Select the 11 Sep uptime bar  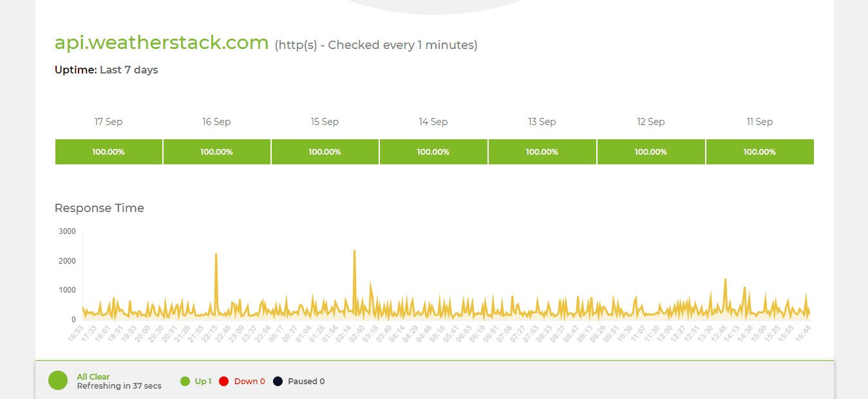[x=760, y=152]
